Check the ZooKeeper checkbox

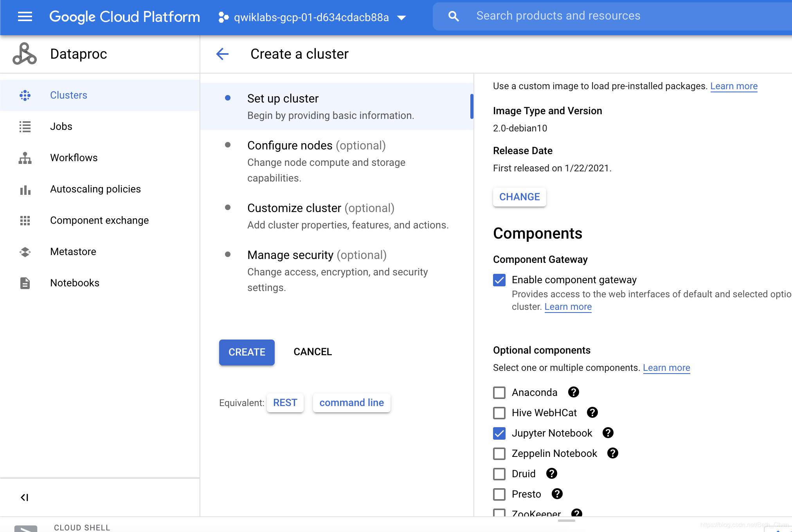(x=499, y=512)
